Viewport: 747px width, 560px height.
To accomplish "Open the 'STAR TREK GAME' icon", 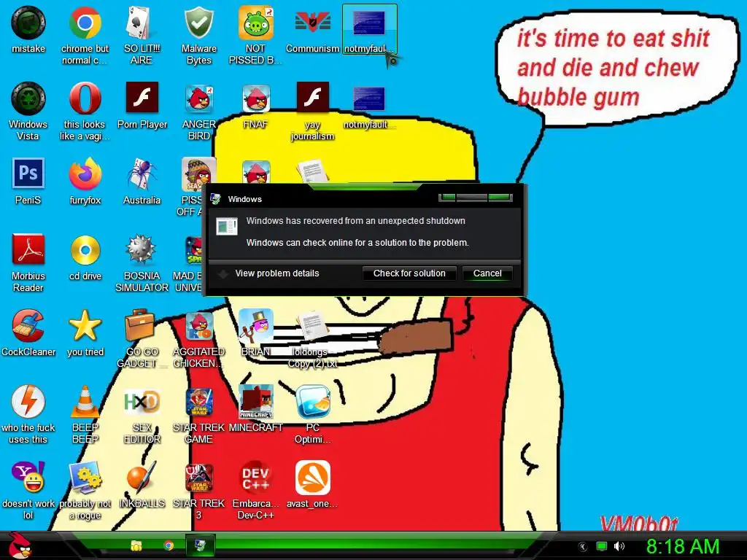I will [198, 414].
